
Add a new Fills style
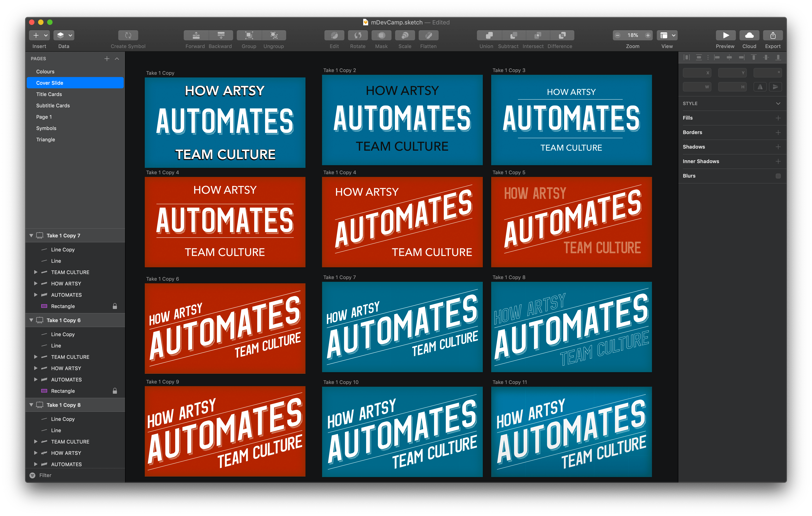(x=778, y=118)
